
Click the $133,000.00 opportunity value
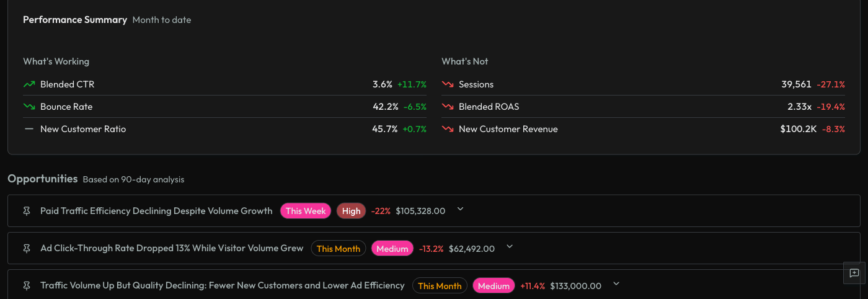coord(575,285)
